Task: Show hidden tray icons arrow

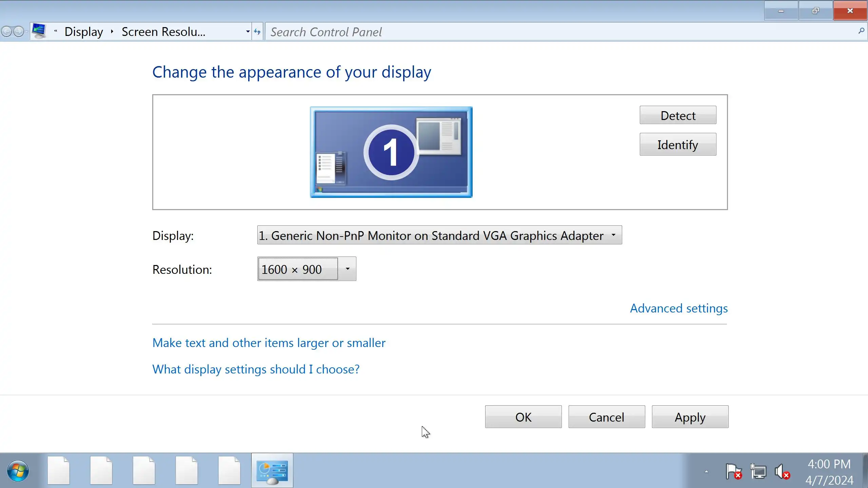Action: coord(706,471)
